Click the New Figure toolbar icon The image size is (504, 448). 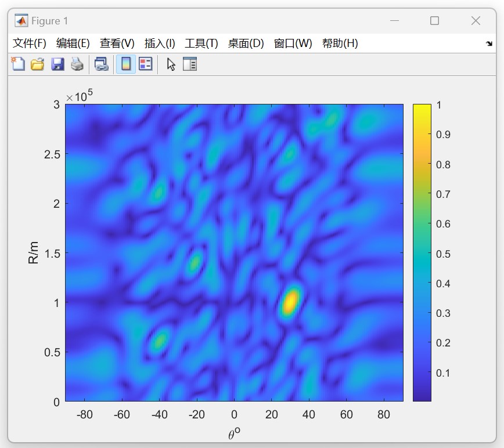tap(18, 64)
